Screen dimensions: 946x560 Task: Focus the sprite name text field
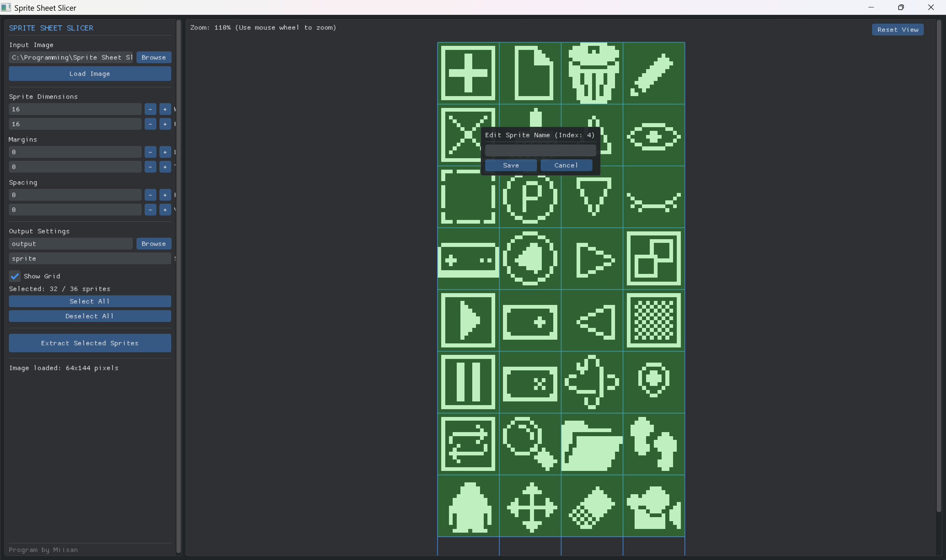coord(540,150)
